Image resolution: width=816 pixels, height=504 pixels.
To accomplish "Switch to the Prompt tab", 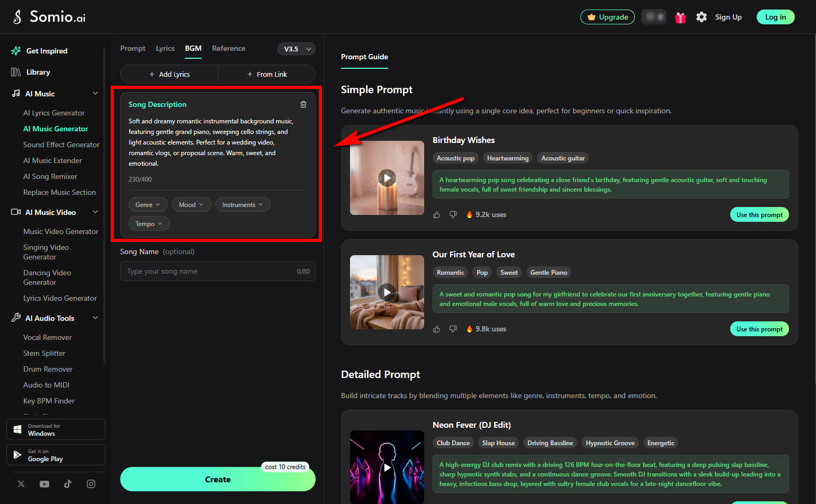I will coord(133,48).
